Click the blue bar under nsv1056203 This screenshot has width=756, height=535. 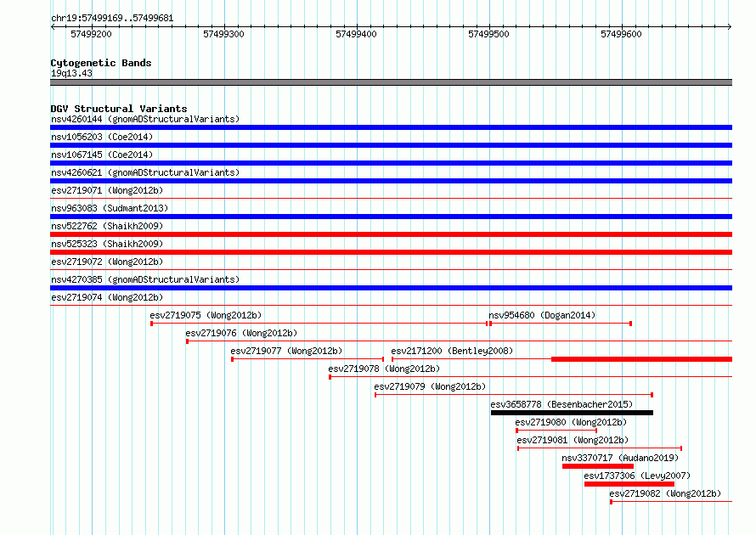[391, 145]
